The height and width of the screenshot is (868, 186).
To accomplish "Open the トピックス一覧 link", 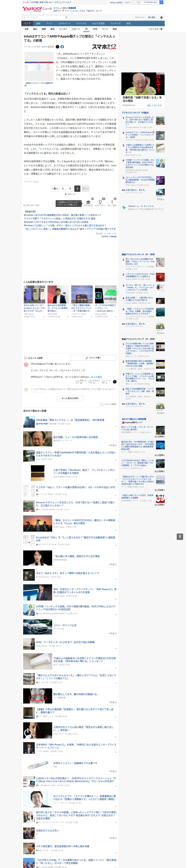I will (x=155, y=29).
